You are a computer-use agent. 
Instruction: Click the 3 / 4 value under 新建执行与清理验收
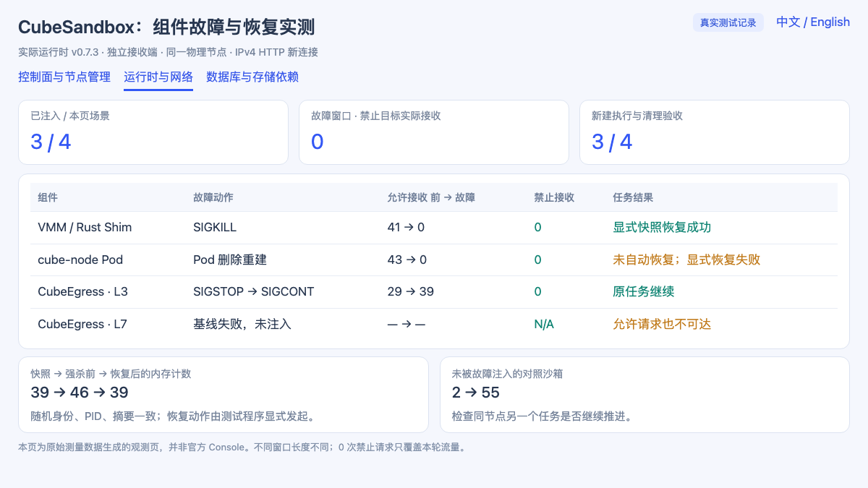point(612,142)
